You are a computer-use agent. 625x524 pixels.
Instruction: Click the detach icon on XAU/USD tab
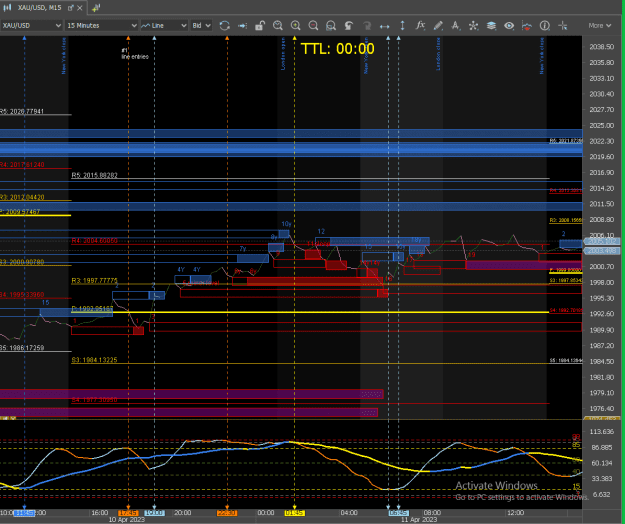71,8
